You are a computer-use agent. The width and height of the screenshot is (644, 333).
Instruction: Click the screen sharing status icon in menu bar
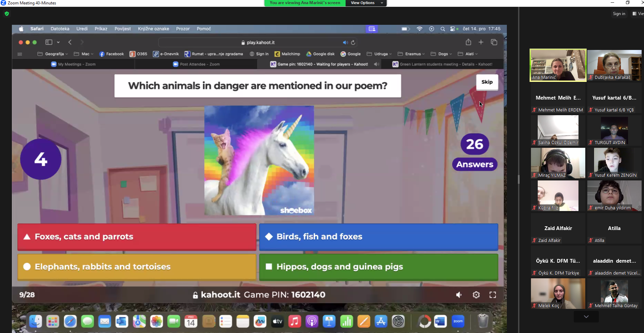372,29
